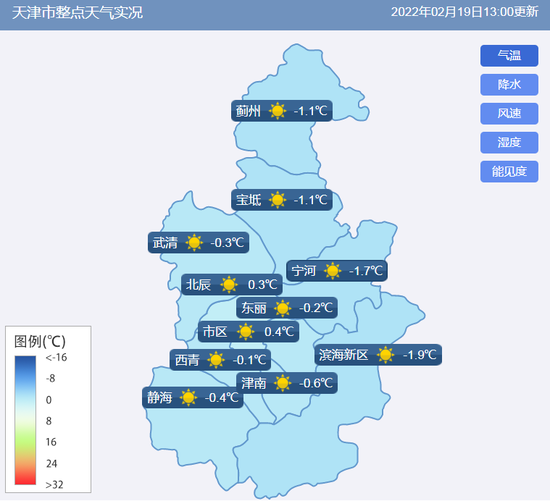The width and height of the screenshot is (550, 501).
Task: Select the 东丽 district name
Action: (x=254, y=308)
